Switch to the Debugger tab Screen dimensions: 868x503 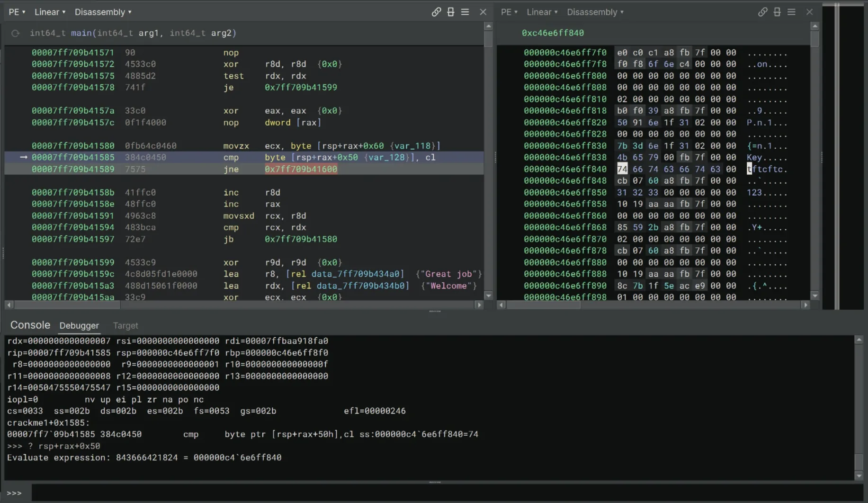[x=79, y=325]
